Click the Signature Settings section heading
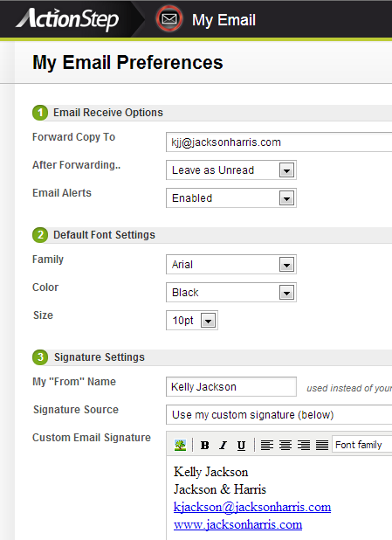Screen dimensions: 392x540 100,357
